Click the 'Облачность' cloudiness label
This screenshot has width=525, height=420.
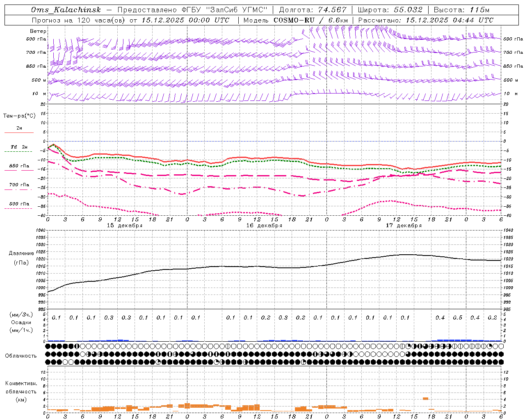pos(21,356)
